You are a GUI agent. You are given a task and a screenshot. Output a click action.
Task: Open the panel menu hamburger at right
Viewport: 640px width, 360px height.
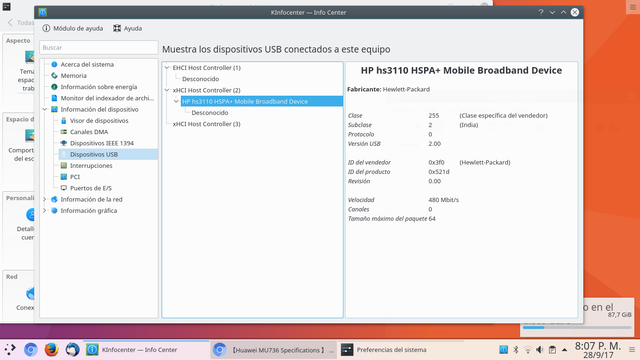pyautogui.click(x=632, y=350)
